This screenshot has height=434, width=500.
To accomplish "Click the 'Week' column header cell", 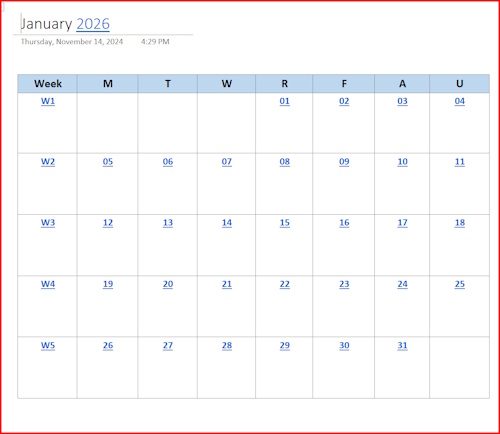I will click(47, 84).
